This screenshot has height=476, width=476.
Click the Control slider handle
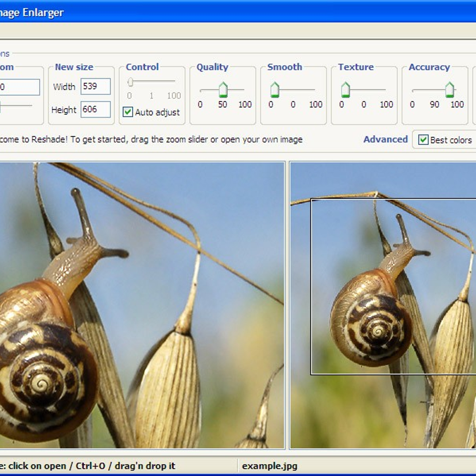pyautogui.click(x=130, y=82)
